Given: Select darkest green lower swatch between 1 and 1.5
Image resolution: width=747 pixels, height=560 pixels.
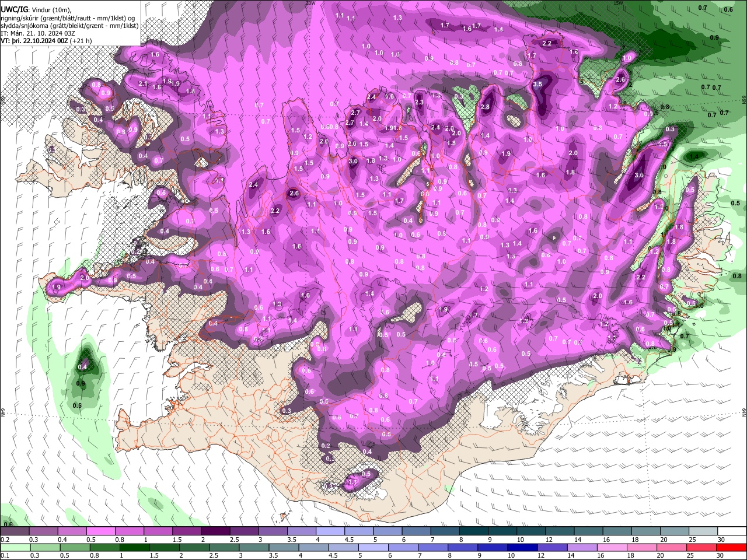Looking at the screenshot, I should click(x=135, y=547).
